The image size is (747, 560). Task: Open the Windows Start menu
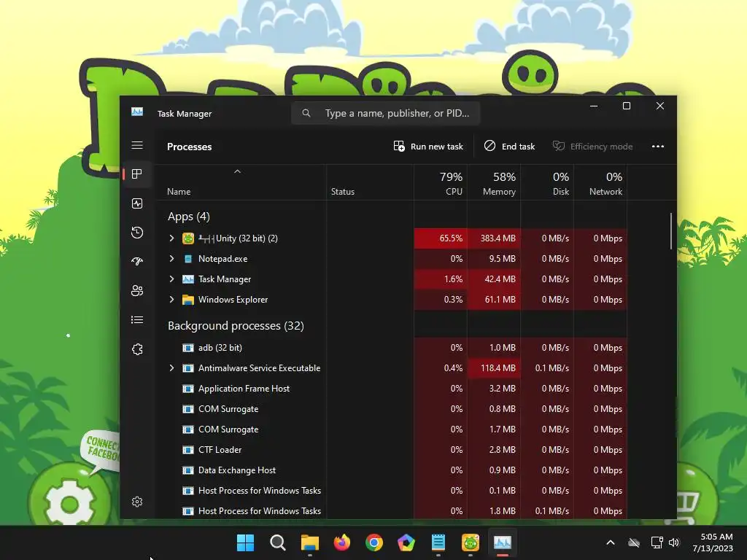tap(246, 542)
